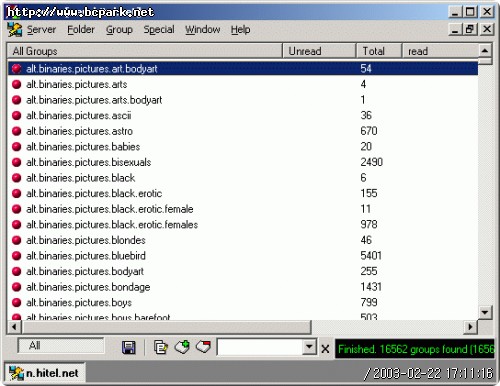Open the filter combo box dropdown arrow

[309, 347]
